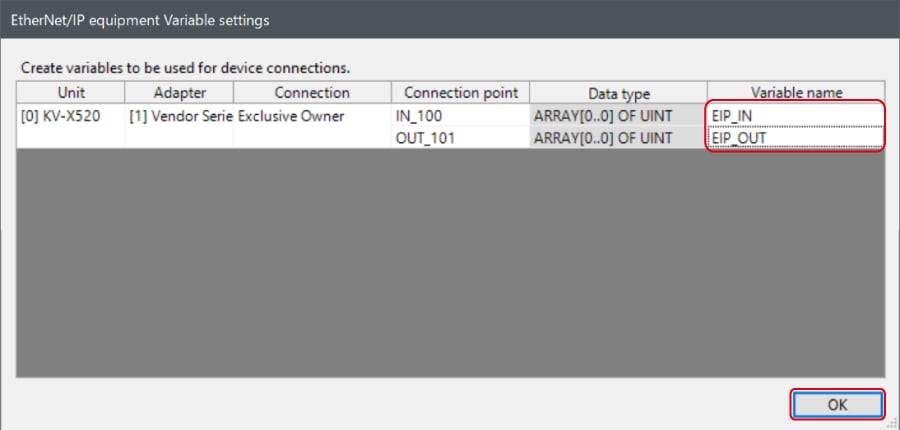
Task: Click the Data type column header
Action: point(618,93)
